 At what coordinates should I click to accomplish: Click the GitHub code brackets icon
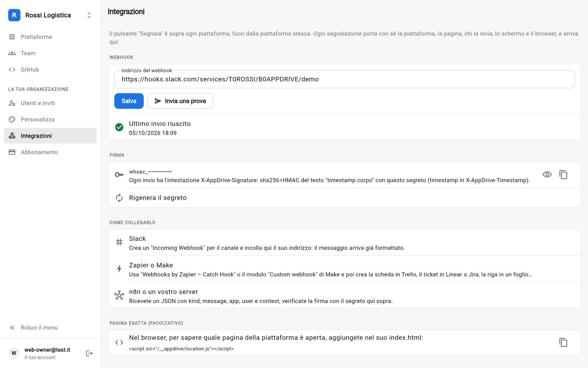point(12,70)
